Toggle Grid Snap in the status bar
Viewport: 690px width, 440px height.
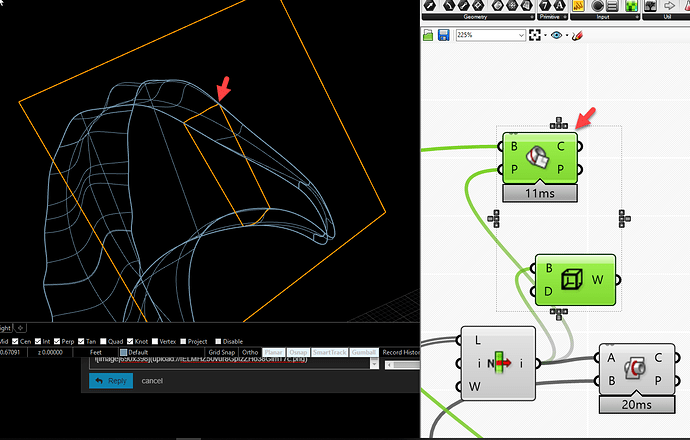[221, 352]
